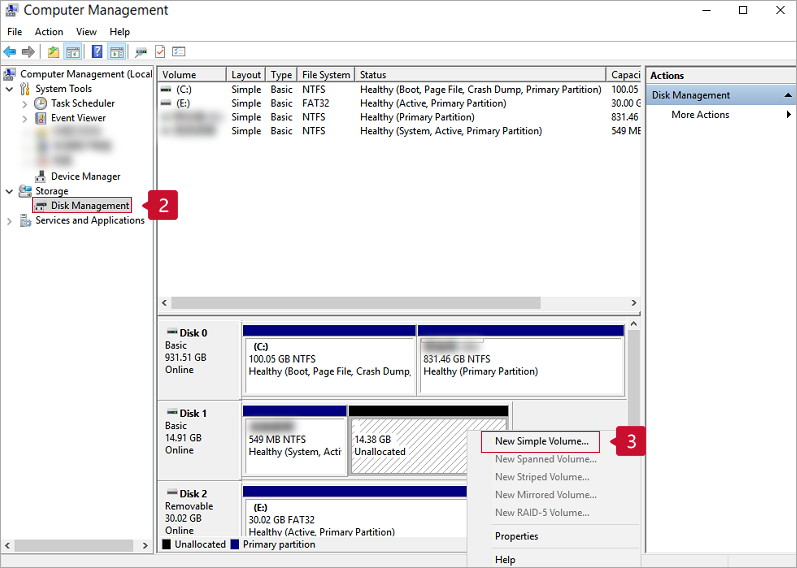
Task: Toggle Show/Hide Console Tree toolbar icon
Action: (73, 52)
